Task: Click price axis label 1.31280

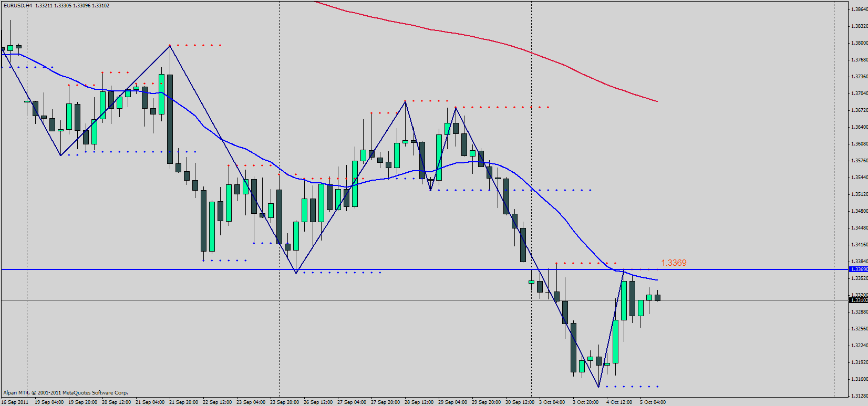Action: point(859,396)
